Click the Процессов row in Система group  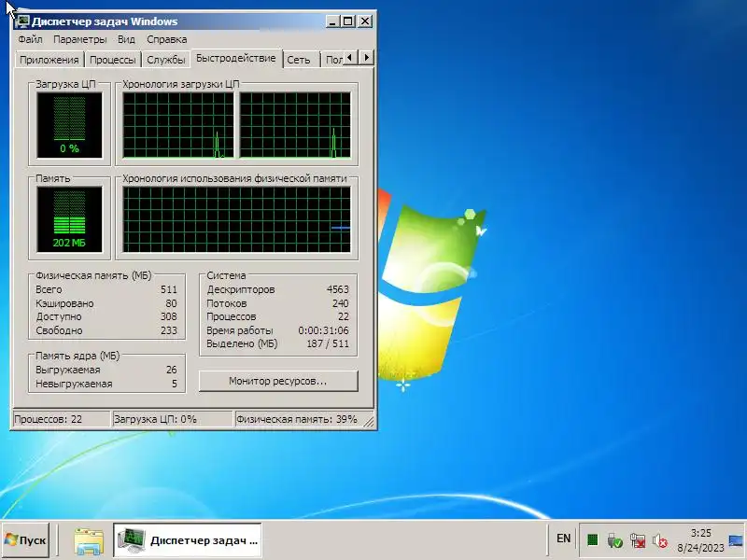click(277, 316)
